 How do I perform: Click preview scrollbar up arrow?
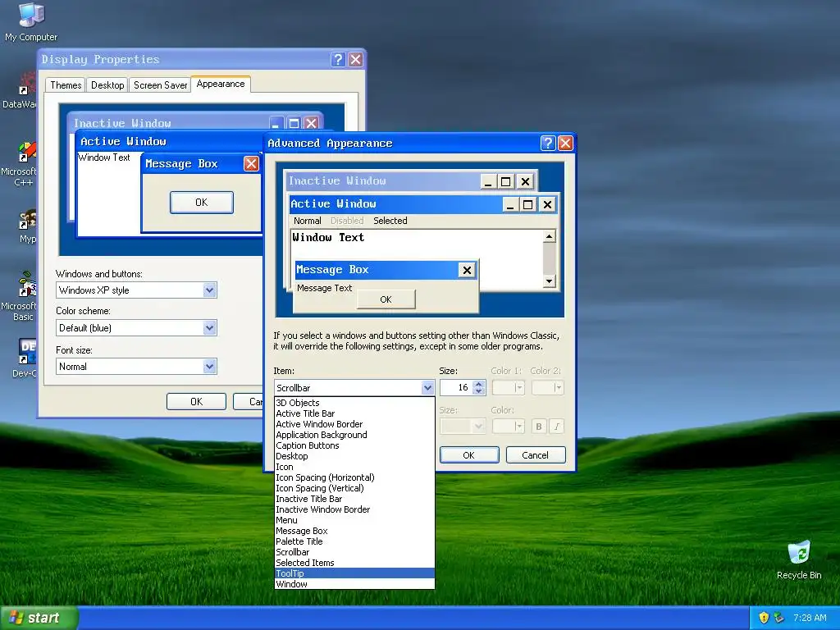tap(549, 236)
